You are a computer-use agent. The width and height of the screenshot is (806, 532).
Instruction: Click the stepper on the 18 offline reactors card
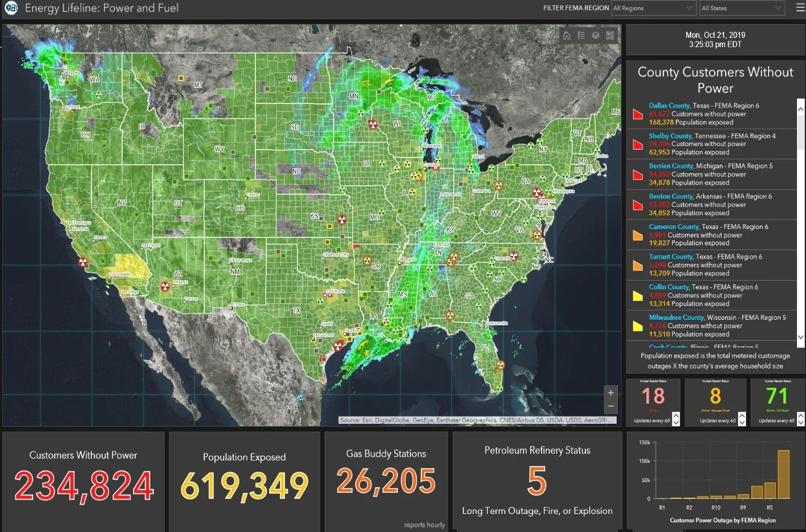[x=676, y=418]
